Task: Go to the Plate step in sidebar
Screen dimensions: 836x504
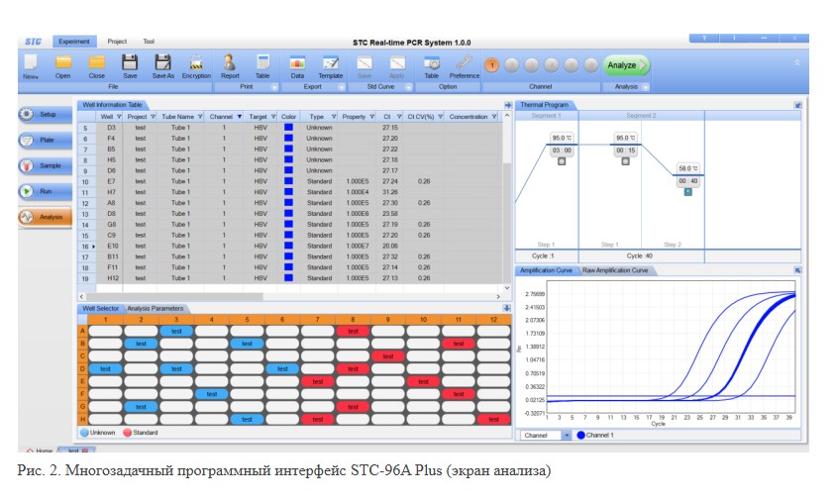Action: tap(41, 141)
